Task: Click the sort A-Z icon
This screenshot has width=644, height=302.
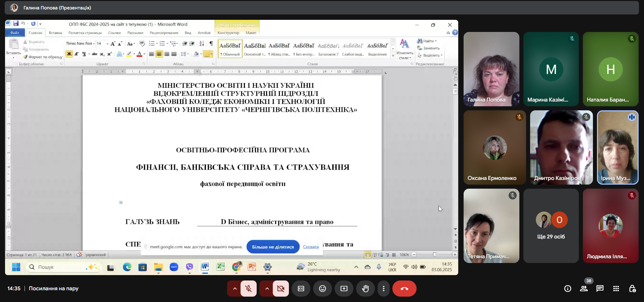Action: pyautogui.click(x=202, y=43)
